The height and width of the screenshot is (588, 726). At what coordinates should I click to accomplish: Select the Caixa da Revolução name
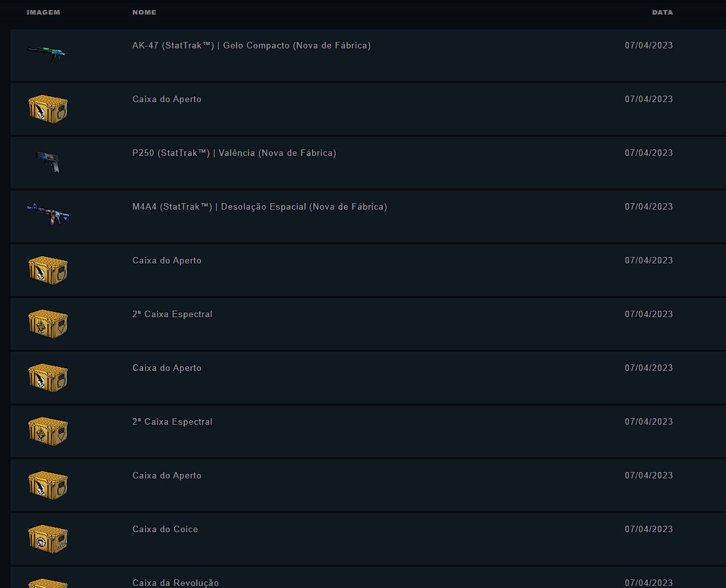175,583
